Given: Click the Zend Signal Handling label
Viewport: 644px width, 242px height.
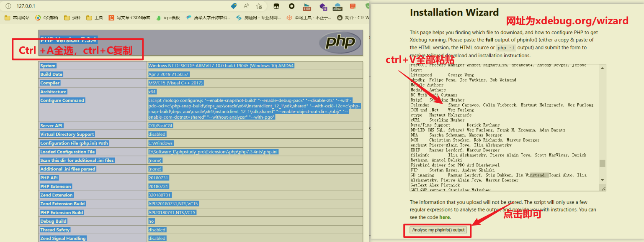Looking at the screenshot, I should (63, 239).
